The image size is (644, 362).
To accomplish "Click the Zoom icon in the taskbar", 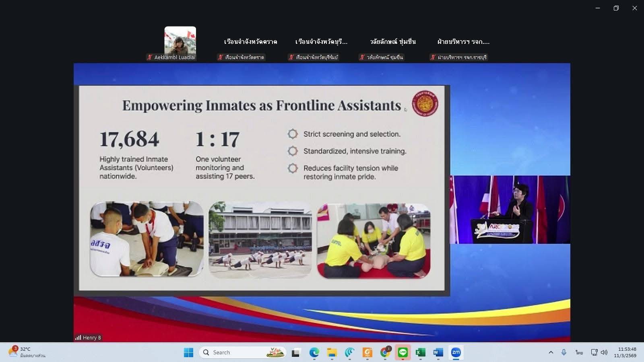I will (x=456, y=352).
